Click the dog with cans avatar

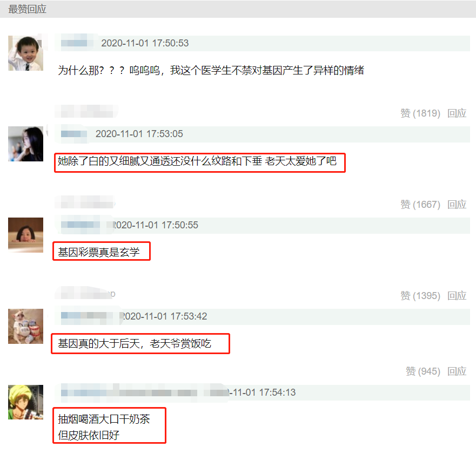tap(25, 326)
